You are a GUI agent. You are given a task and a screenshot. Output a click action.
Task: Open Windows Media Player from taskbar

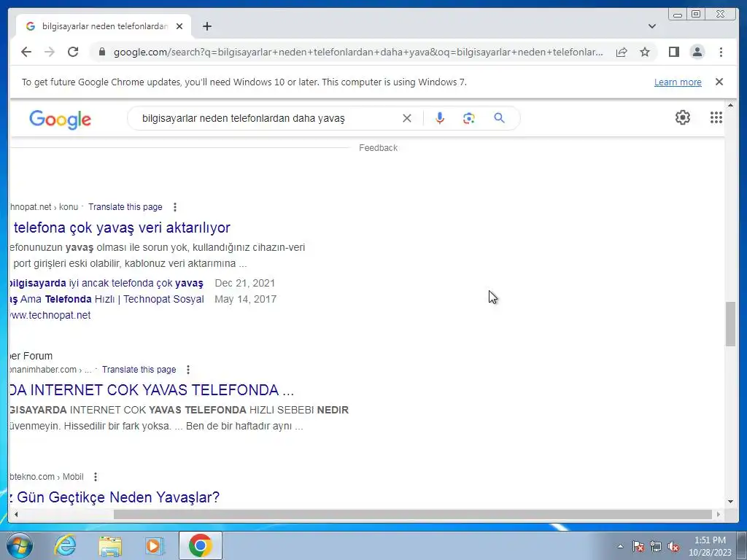coord(155,545)
